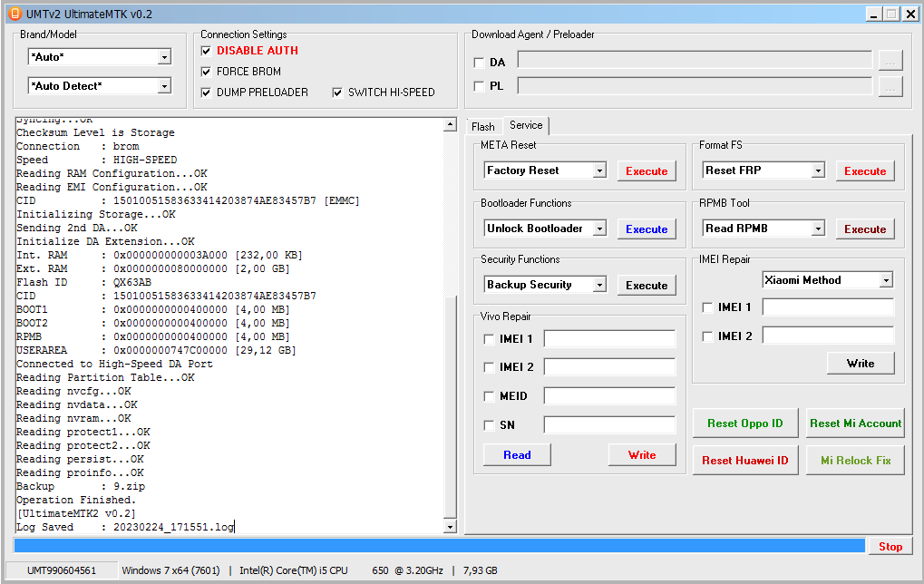Click the Vivo Repair IMEI 2 field
The width and height of the screenshot is (924, 584).
[x=609, y=367]
